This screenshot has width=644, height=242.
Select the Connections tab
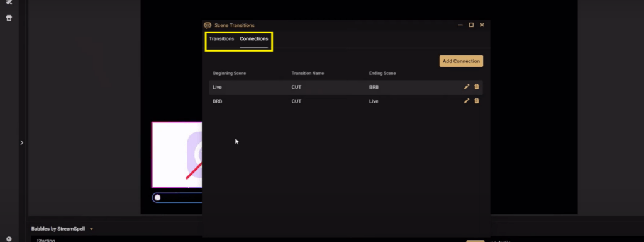click(254, 38)
